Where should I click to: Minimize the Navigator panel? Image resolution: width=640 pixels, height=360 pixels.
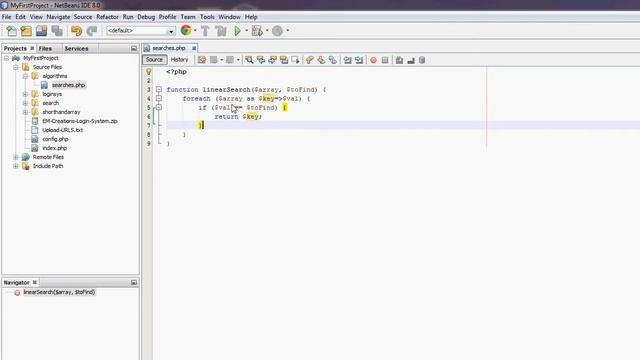134,282
